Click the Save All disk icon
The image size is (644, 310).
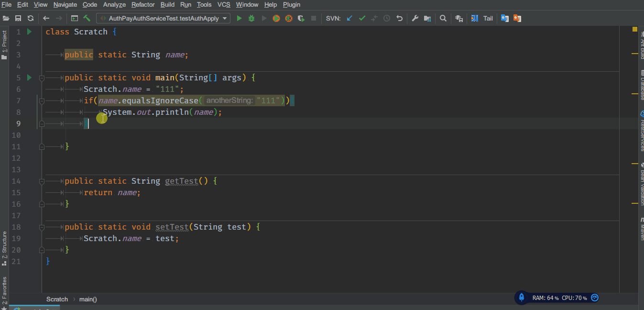tap(18, 18)
